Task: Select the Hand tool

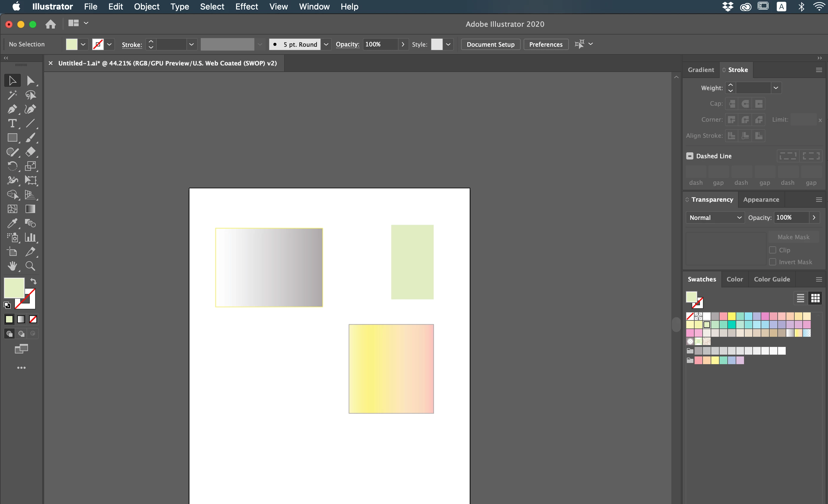Action: point(12,266)
